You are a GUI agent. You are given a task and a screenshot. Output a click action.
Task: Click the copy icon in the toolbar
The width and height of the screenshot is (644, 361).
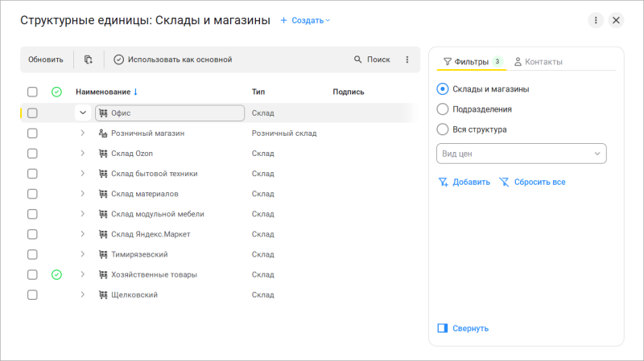89,59
